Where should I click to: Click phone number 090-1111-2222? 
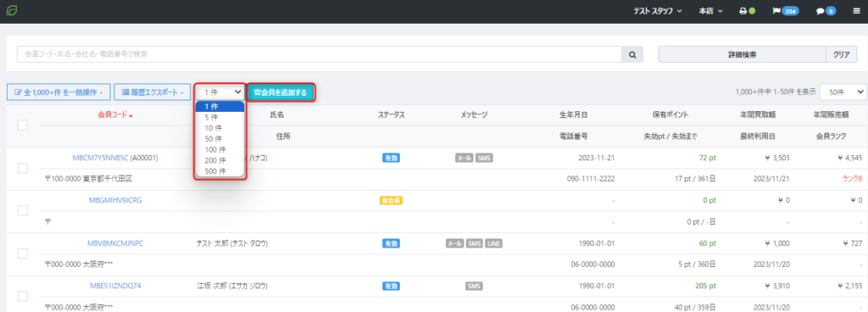pyautogui.click(x=591, y=179)
